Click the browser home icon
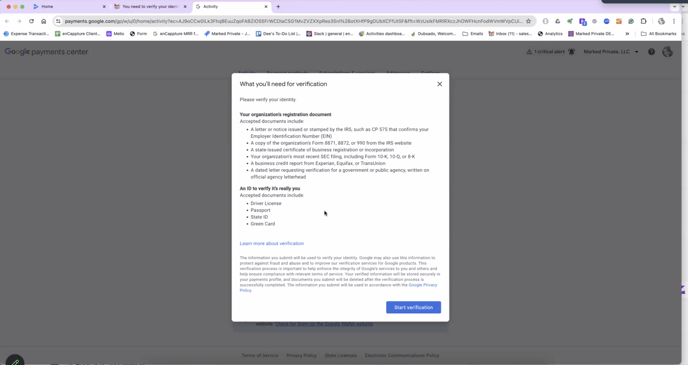 pyautogui.click(x=43, y=21)
